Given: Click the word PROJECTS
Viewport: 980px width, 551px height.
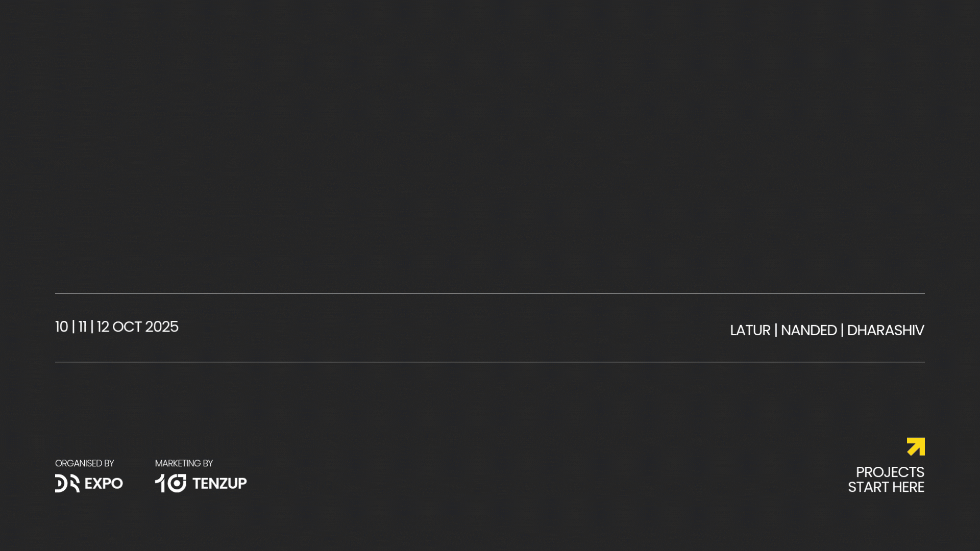Looking at the screenshot, I should coord(890,472).
